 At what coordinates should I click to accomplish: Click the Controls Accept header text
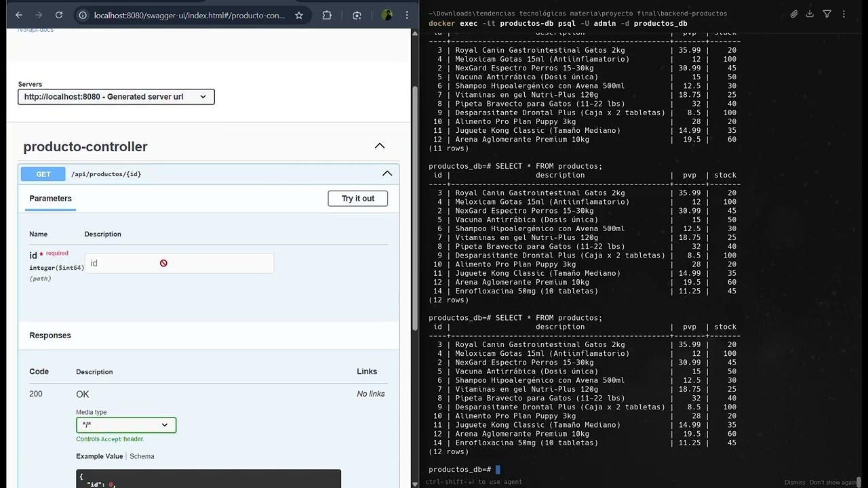pyautogui.click(x=110, y=439)
